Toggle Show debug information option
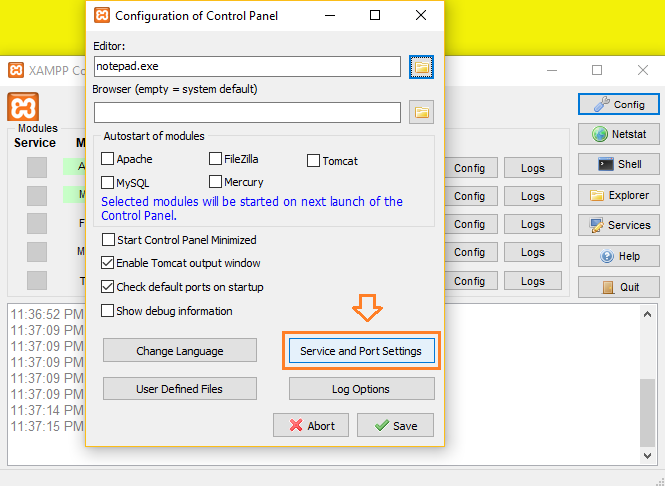 (x=107, y=310)
